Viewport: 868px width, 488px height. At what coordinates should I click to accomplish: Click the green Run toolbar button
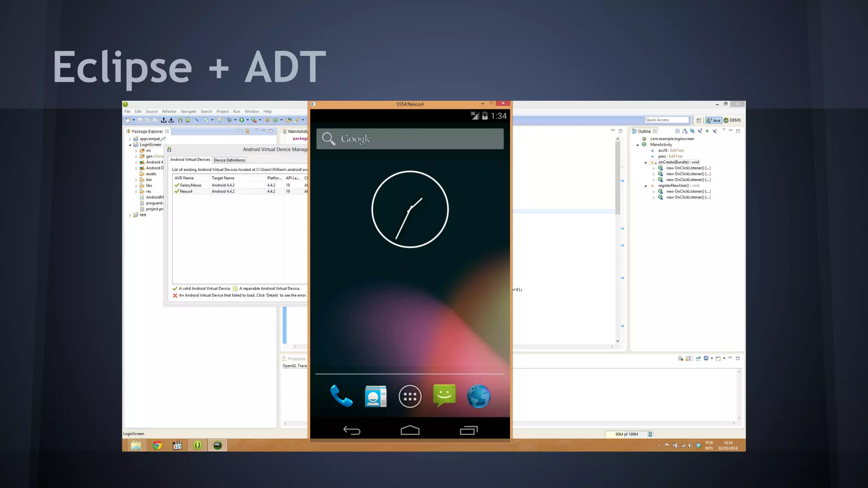click(x=242, y=120)
